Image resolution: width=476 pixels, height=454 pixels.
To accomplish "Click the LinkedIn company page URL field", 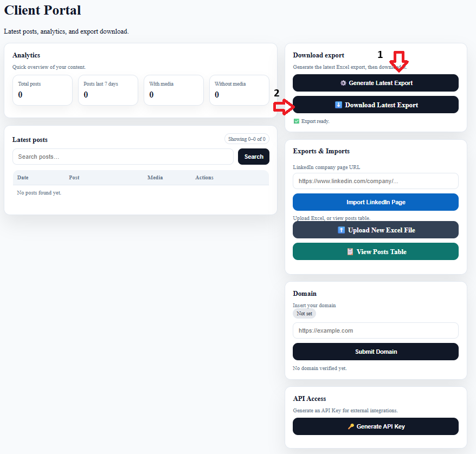I will click(376, 181).
